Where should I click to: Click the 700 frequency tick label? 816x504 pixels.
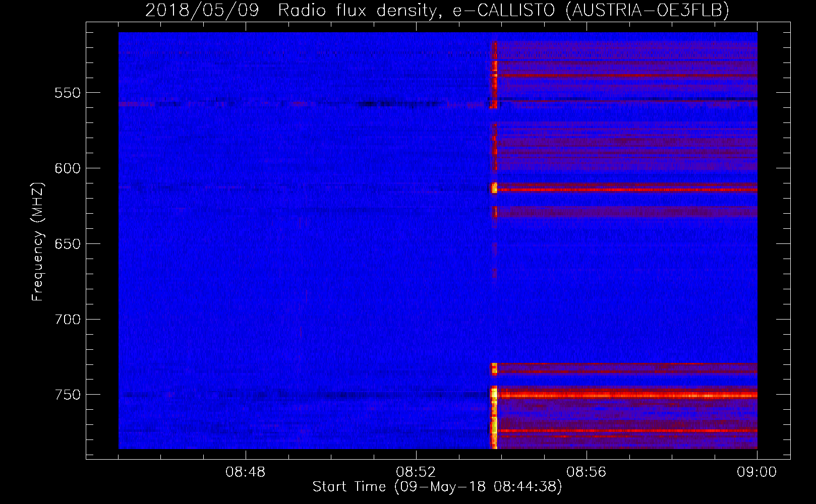68,320
